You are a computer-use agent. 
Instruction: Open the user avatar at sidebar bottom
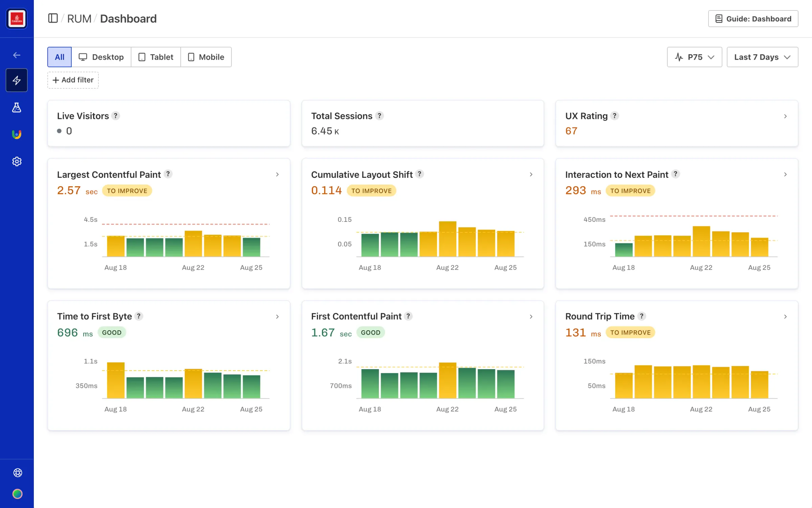point(18,494)
